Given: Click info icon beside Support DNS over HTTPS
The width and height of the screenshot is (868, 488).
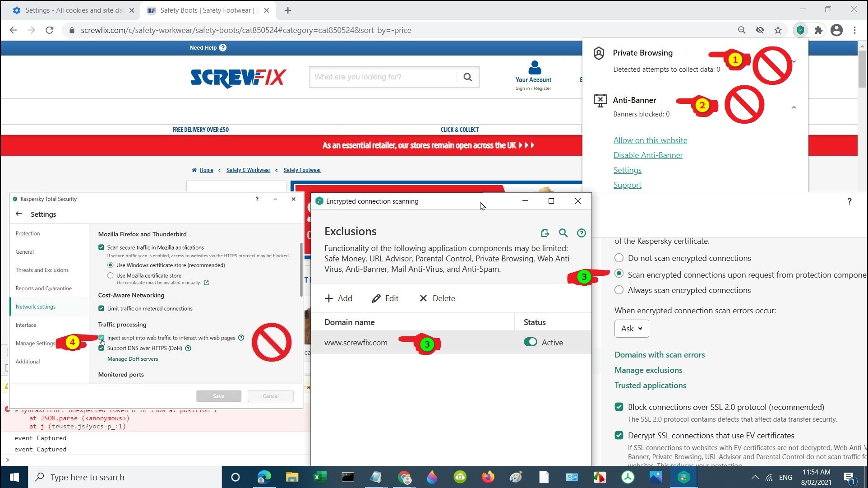Looking at the screenshot, I should [x=188, y=348].
